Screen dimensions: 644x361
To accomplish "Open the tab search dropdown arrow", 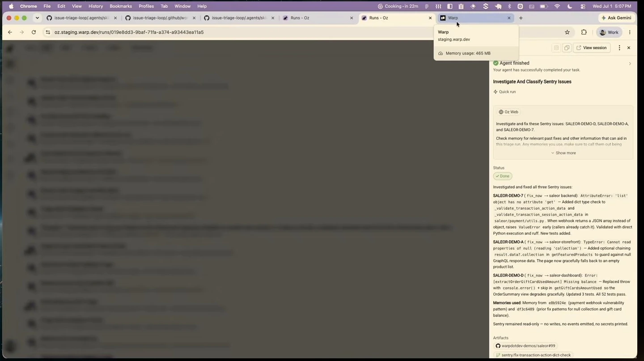I will pyautogui.click(x=37, y=18).
